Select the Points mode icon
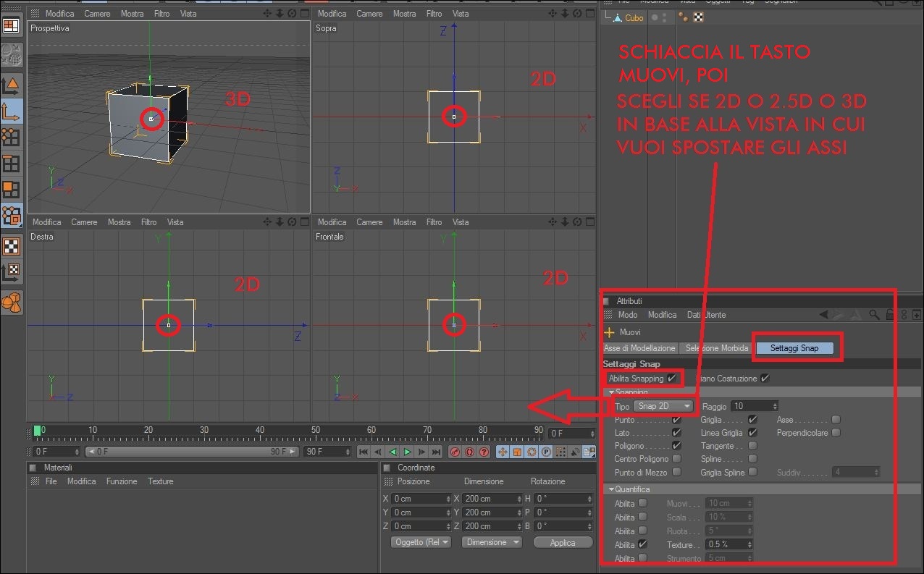Image resolution: width=924 pixels, height=574 pixels. (11, 137)
